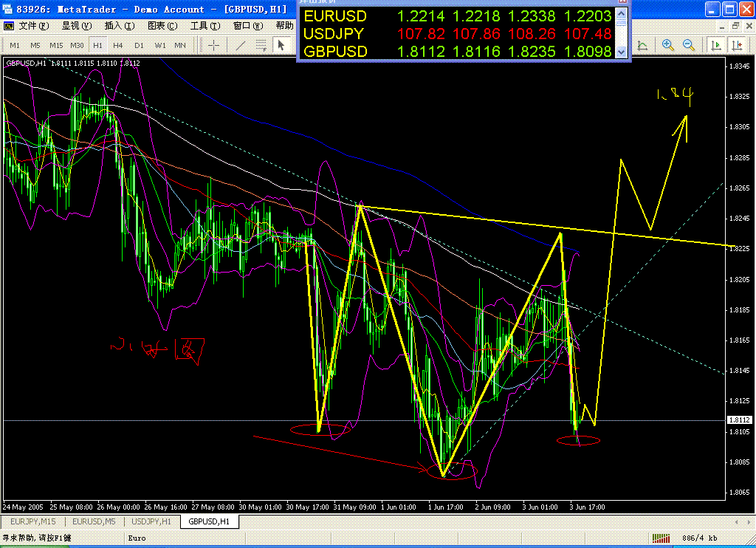
Task: Select the W1 timeframe button
Action: (x=160, y=45)
